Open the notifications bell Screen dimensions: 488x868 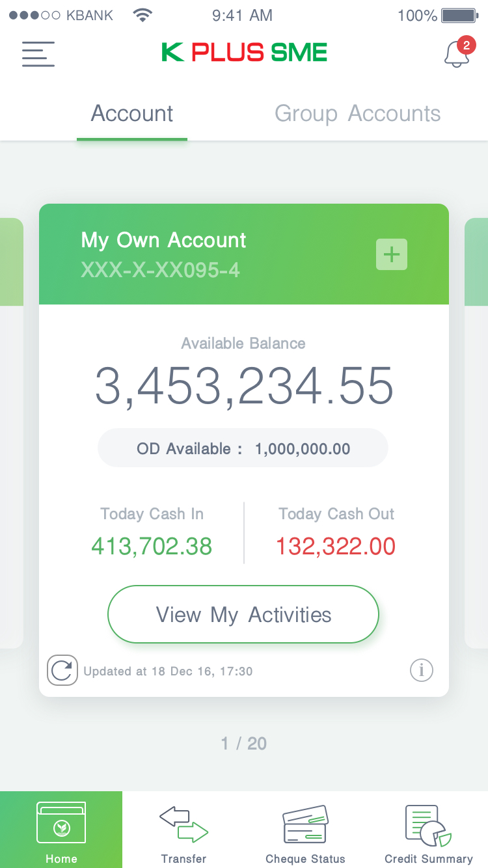[x=457, y=54]
